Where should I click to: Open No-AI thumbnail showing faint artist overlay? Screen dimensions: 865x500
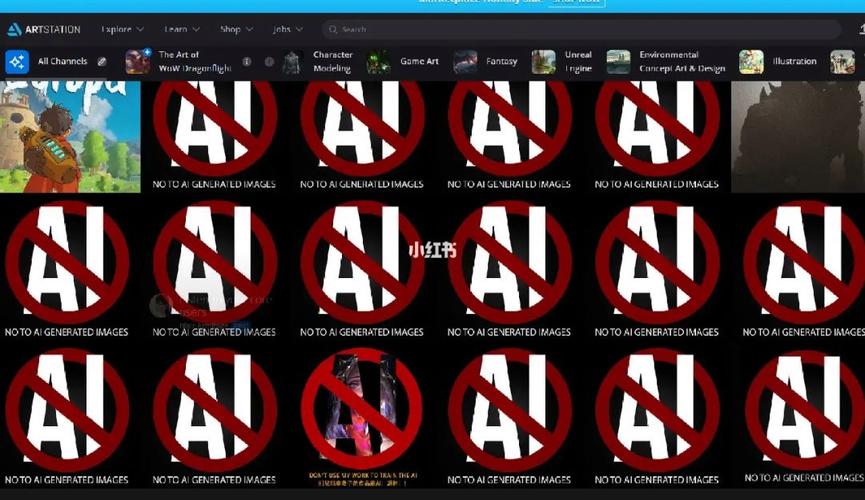click(x=214, y=269)
